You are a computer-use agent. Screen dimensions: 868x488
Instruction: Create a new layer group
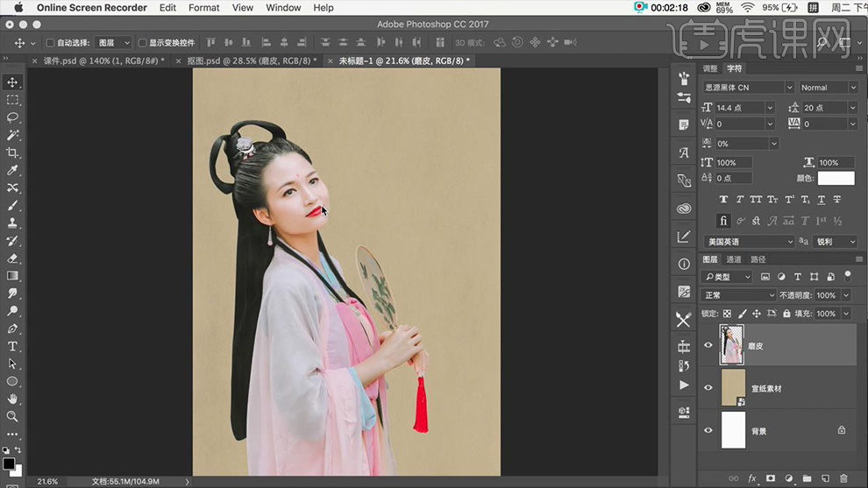(807, 478)
